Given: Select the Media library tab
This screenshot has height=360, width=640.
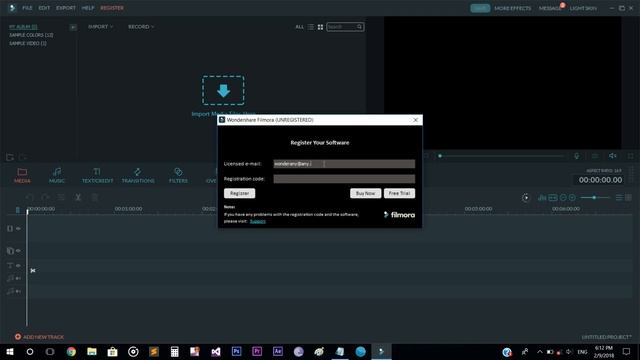Looking at the screenshot, I should pyautogui.click(x=22, y=176).
